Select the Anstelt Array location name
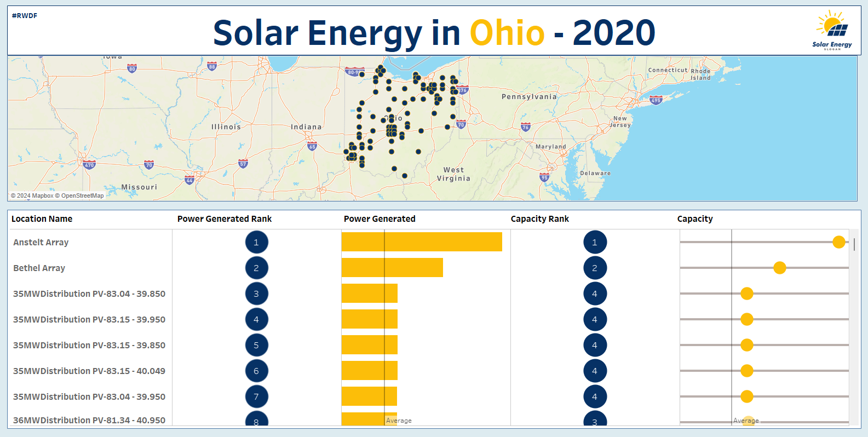 coord(41,242)
